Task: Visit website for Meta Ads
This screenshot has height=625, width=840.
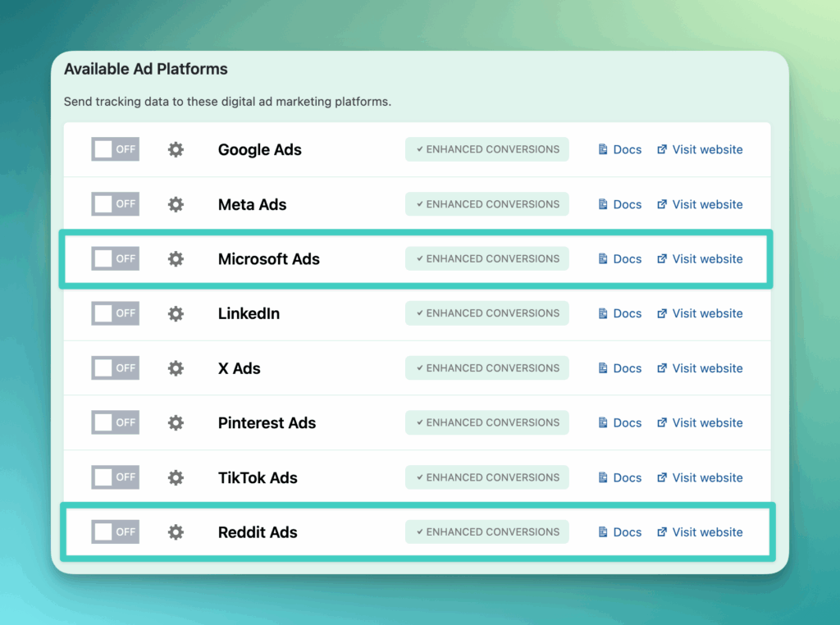Action: [700, 204]
